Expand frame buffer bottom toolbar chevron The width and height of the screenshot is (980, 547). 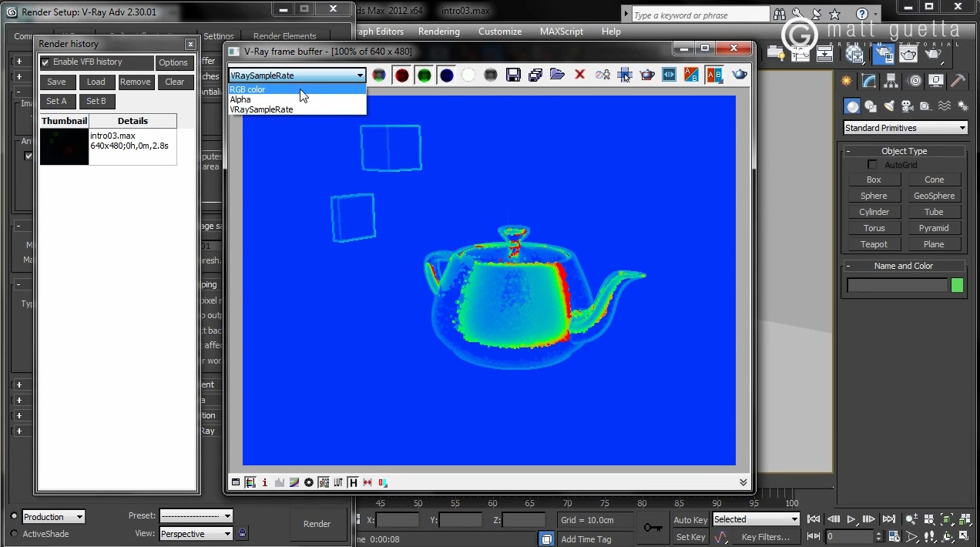point(743,482)
